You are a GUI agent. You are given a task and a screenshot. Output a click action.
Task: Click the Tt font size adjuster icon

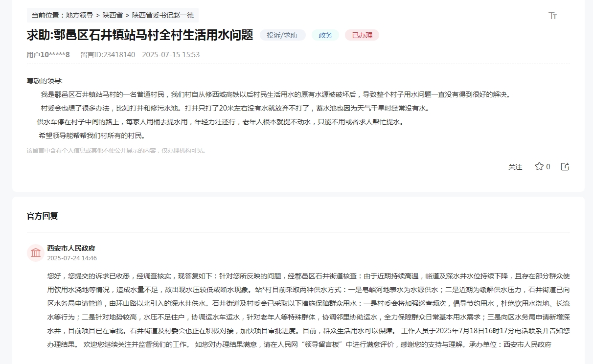(x=552, y=16)
